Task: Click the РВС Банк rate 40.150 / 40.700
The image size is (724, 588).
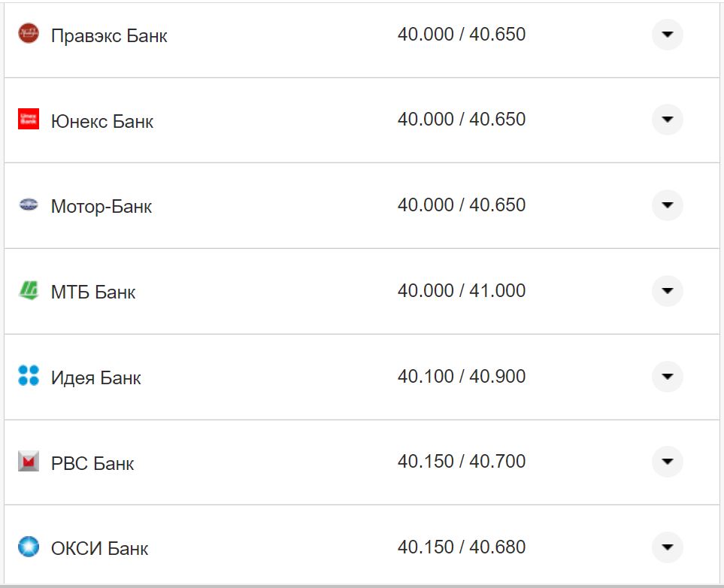Action: pos(461,462)
